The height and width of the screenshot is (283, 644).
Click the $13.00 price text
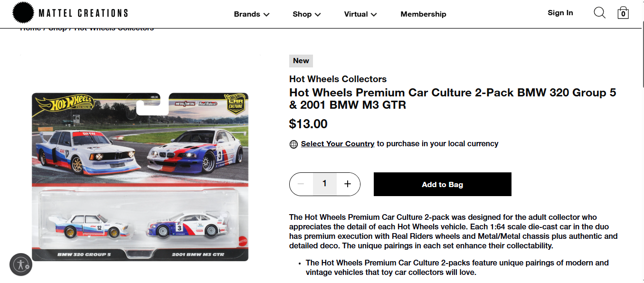pyautogui.click(x=308, y=124)
